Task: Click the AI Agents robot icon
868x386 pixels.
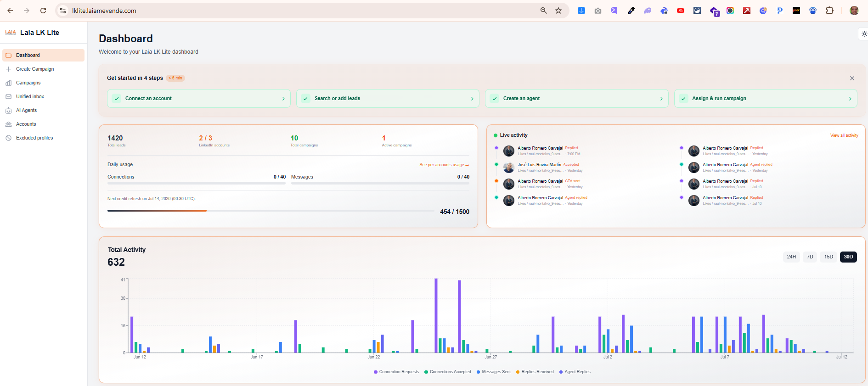Action: (x=8, y=111)
